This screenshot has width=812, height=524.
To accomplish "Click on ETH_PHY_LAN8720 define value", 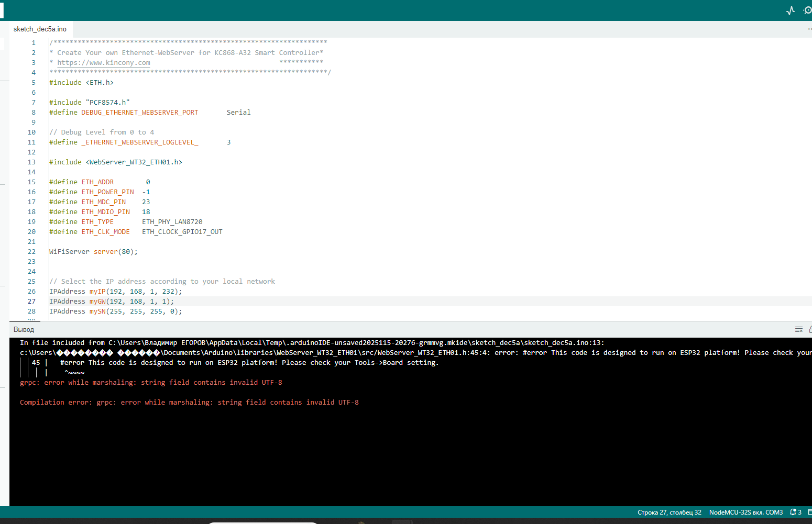I will tap(172, 222).
